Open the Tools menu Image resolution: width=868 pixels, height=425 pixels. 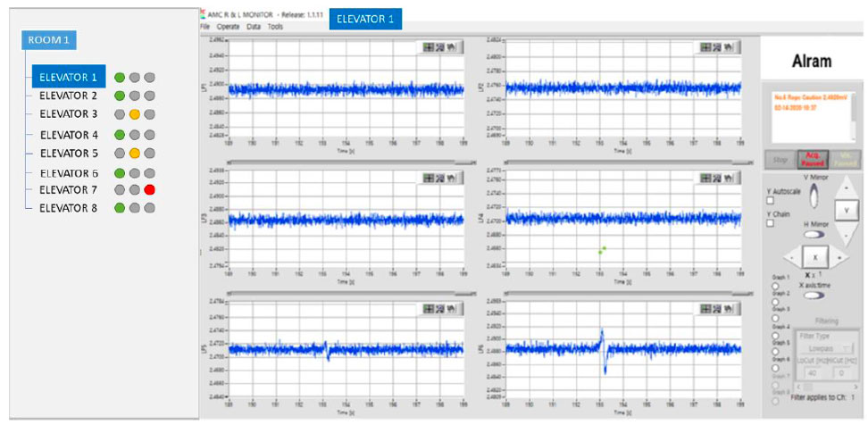point(275,27)
